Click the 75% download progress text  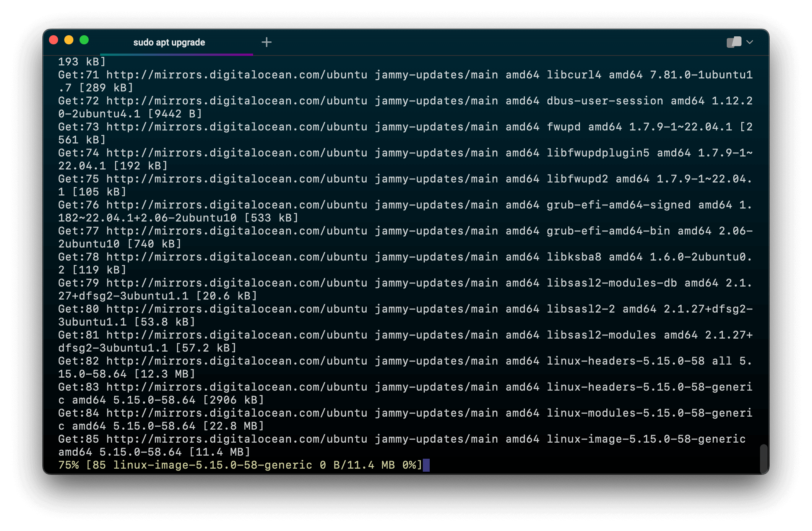coord(68,465)
